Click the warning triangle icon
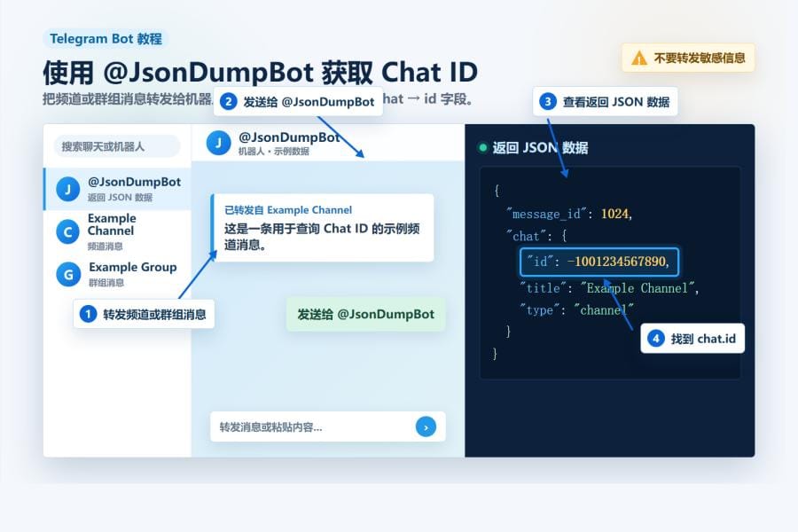Image resolution: width=798 pixels, height=532 pixels. click(x=639, y=58)
